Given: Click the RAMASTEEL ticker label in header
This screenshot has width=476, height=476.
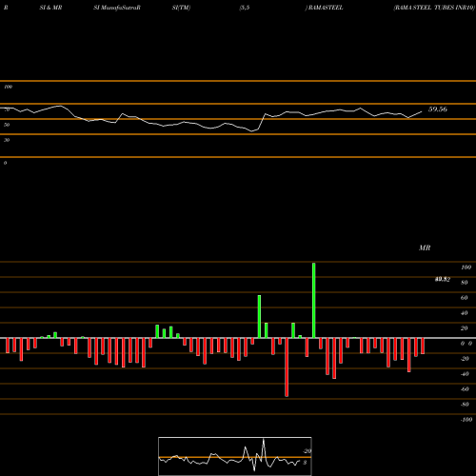Looking at the screenshot, I should (326, 8).
